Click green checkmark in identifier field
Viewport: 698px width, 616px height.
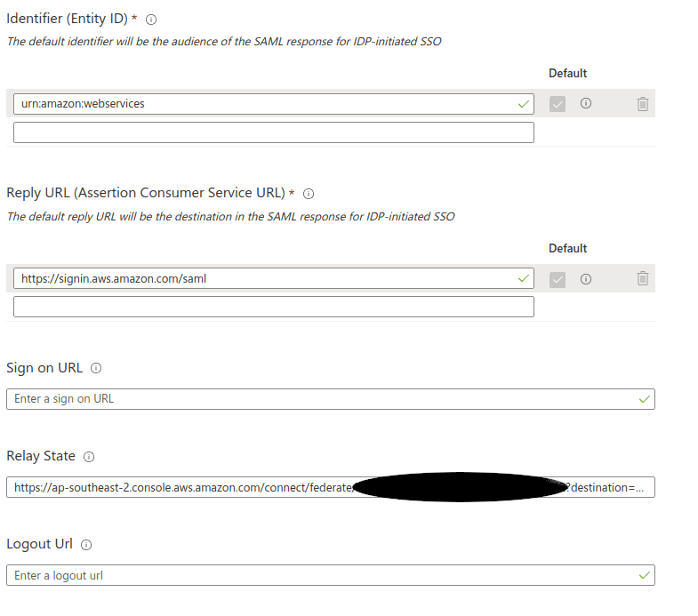point(524,104)
